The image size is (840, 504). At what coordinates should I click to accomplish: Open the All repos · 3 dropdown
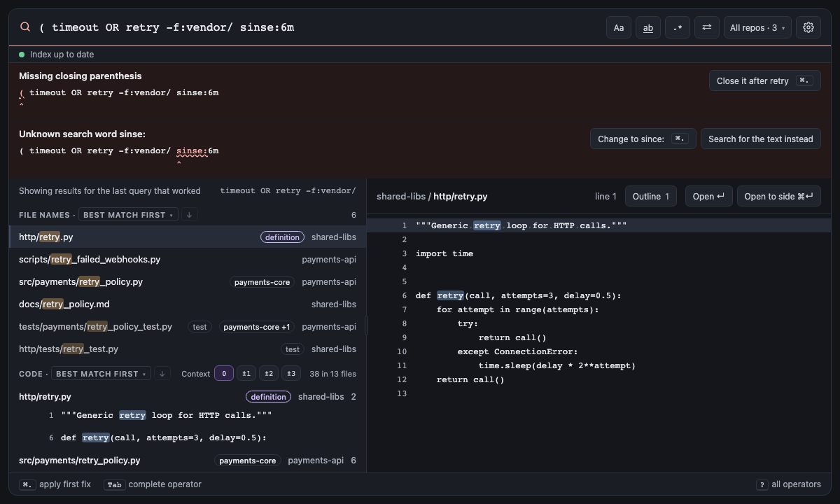pos(757,27)
